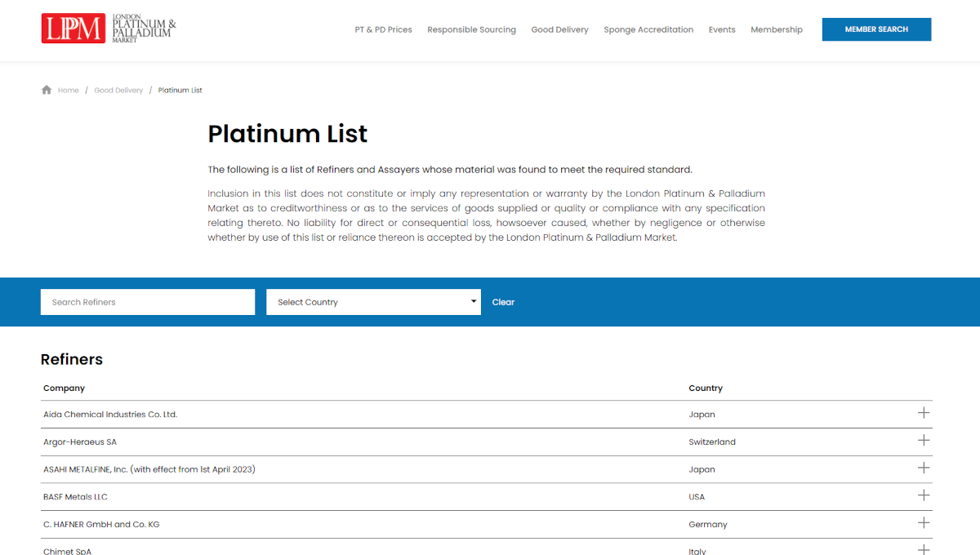Open the Select Country dropdown
The image size is (980, 555).
[x=373, y=302]
